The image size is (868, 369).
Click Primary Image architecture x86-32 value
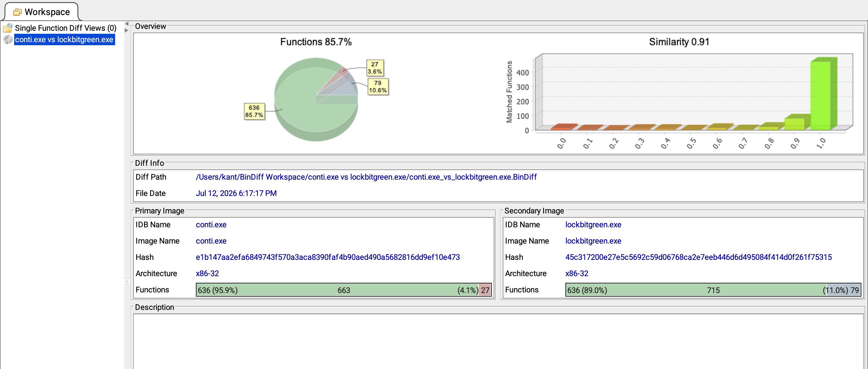207,273
